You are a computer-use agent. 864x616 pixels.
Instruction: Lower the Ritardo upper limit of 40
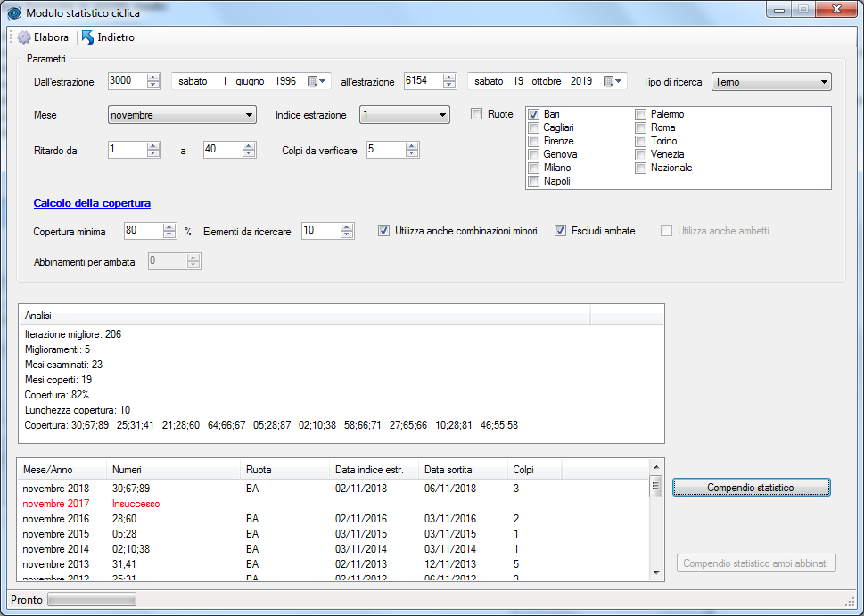[x=249, y=153]
